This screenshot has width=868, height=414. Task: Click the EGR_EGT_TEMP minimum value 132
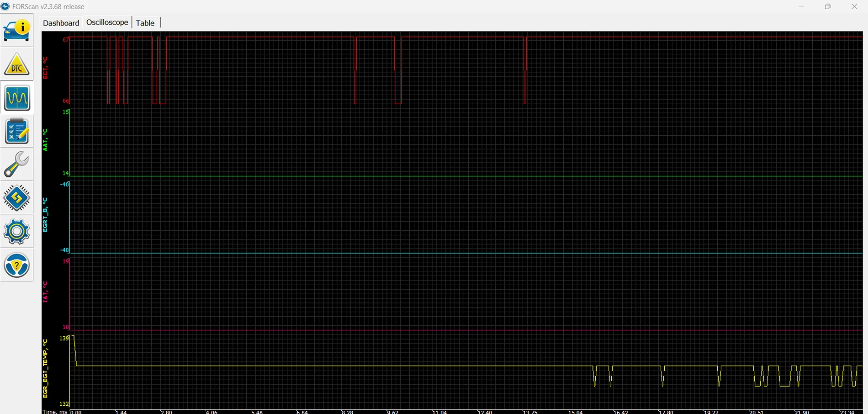pyautogui.click(x=64, y=404)
